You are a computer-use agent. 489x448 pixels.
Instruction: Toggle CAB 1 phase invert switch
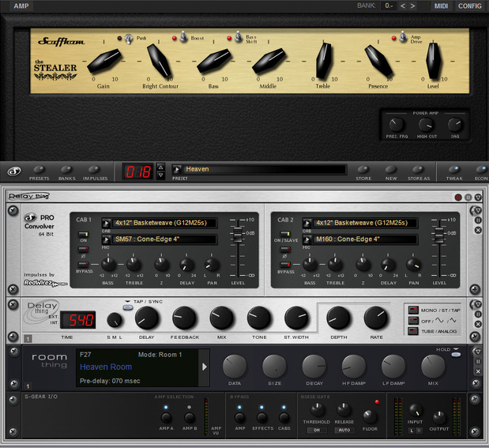pyautogui.click(x=83, y=249)
